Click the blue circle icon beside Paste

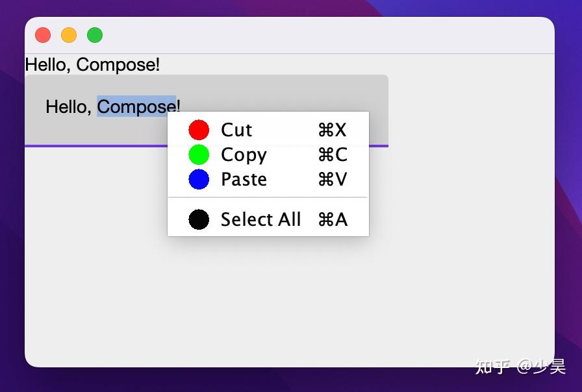click(199, 179)
